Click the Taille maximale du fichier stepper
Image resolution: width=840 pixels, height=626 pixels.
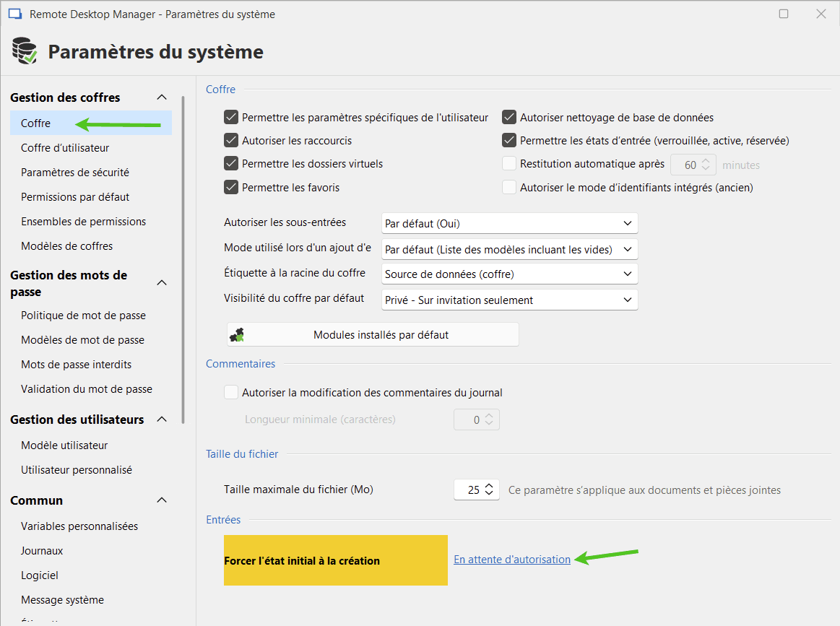click(489, 490)
